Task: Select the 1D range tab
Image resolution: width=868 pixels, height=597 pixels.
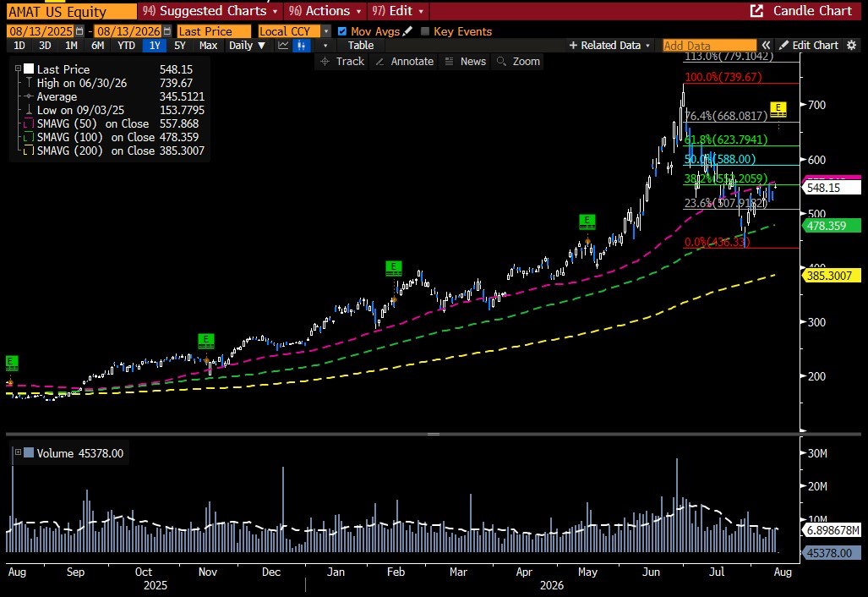Action: point(19,46)
